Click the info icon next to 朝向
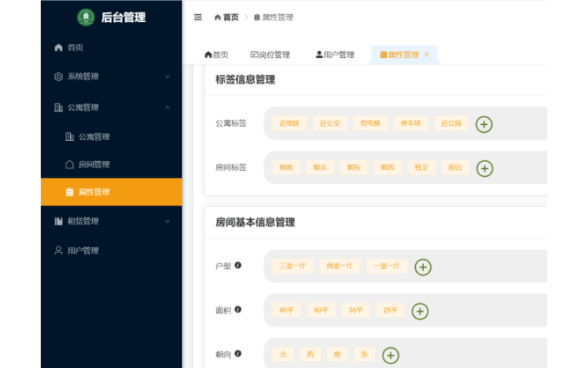The image size is (588, 368). click(x=238, y=353)
